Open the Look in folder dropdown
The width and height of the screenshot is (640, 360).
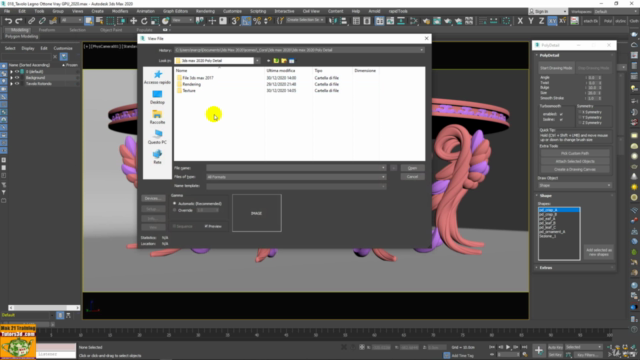click(x=258, y=61)
